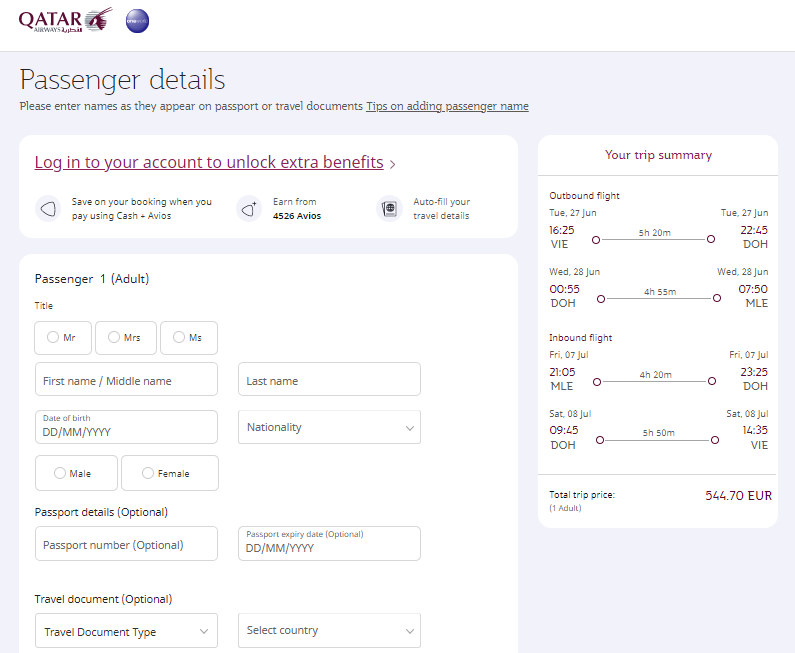Click the Earn Avios plus icon
The image size is (795, 653).
click(x=249, y=208)
